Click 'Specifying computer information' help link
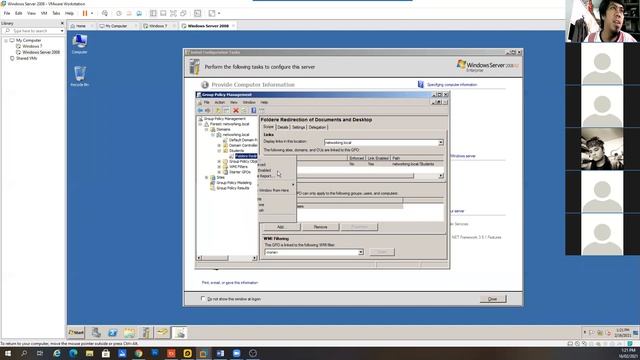Screen dimensions: 640x360 point(452,84)
